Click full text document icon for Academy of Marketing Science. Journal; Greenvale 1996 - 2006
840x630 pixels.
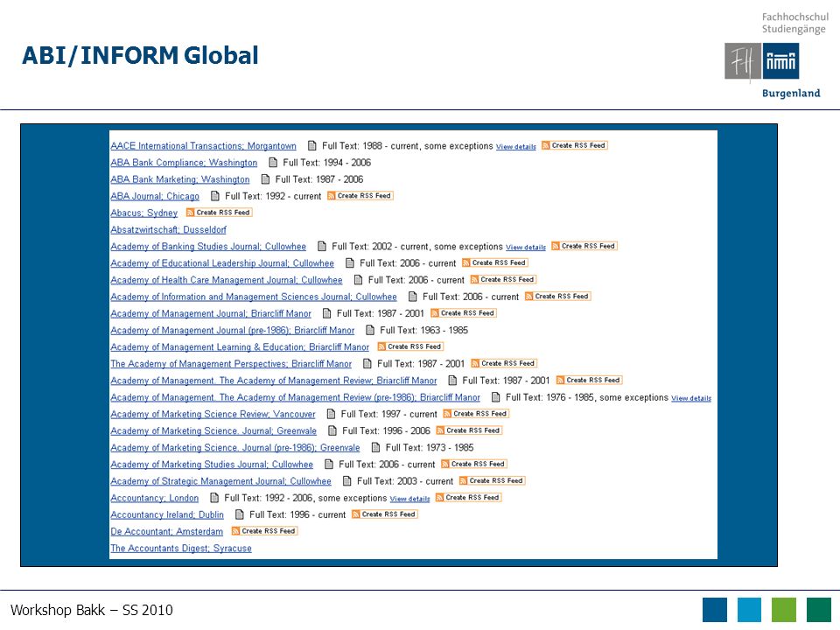(x=332, y=430)
